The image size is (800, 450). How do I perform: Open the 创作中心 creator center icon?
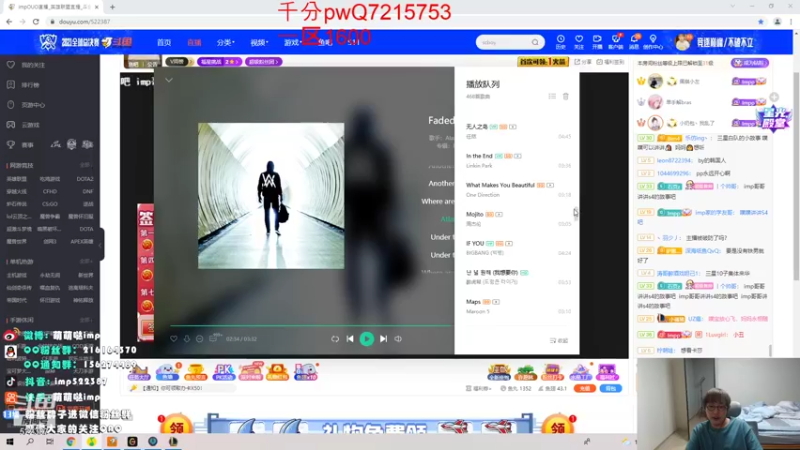[x=653, y=42]
